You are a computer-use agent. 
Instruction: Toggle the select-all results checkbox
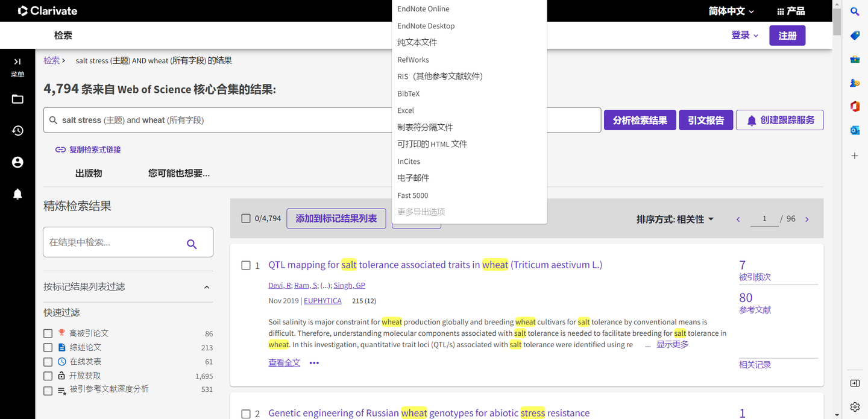[245, 218]
